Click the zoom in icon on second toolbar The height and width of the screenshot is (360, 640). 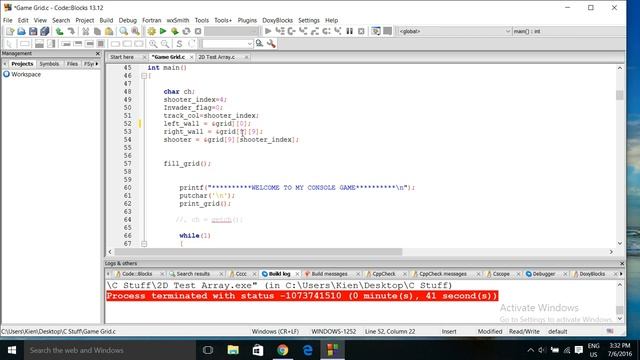click(x=153, y=44)
